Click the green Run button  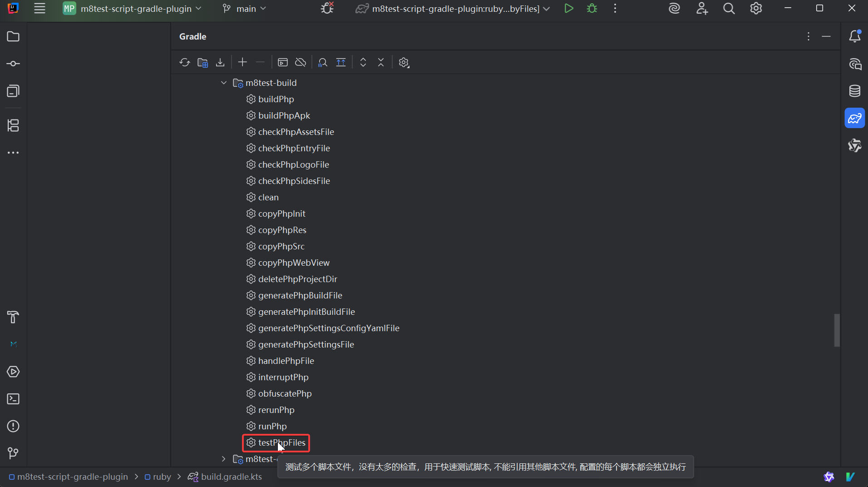coord(568,9)
